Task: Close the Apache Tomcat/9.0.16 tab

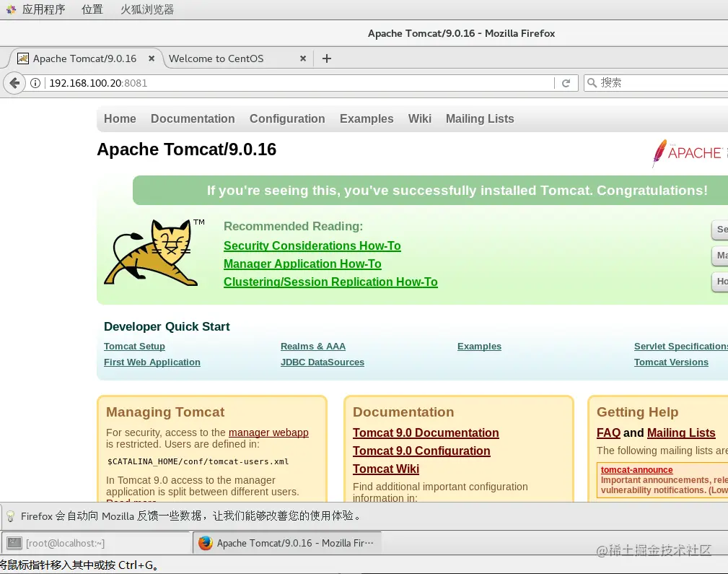Action: point(152,58)
